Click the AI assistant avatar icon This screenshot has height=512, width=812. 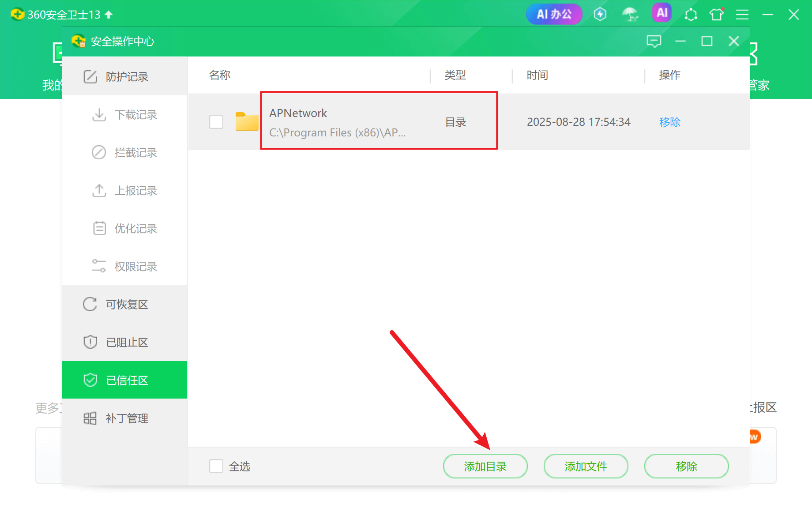pos(662,14)
